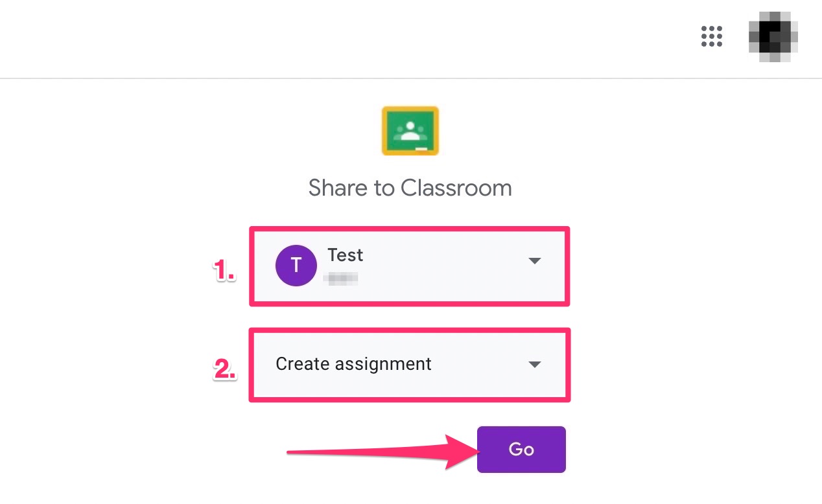822x504 pixels.
Task: Select the "Test" class name
Action: pyautogui.click(x=345, y=255)
